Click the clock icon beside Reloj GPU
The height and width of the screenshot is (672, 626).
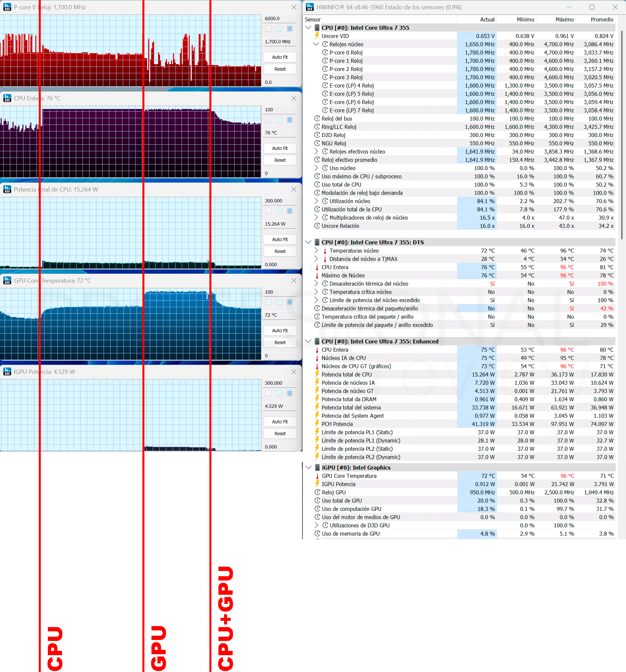tap(317, 492)
